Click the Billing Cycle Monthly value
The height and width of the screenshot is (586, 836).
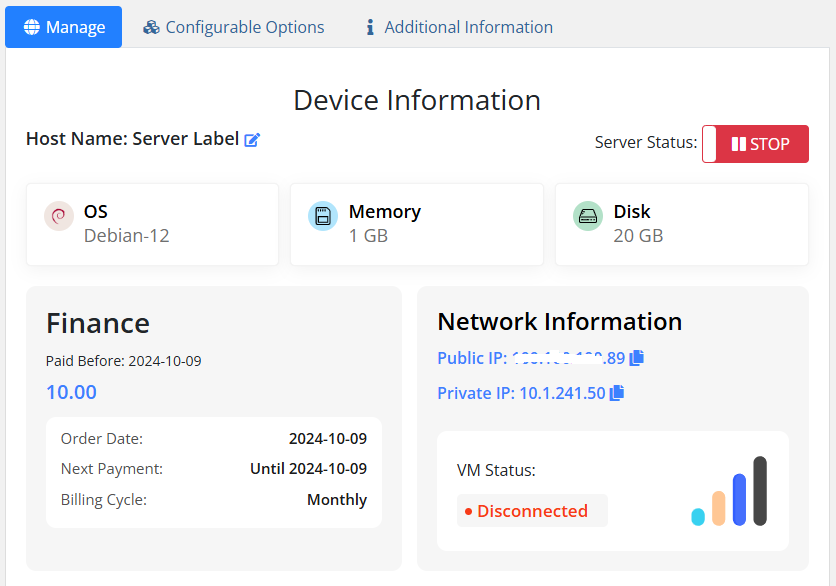click(336, 499)
